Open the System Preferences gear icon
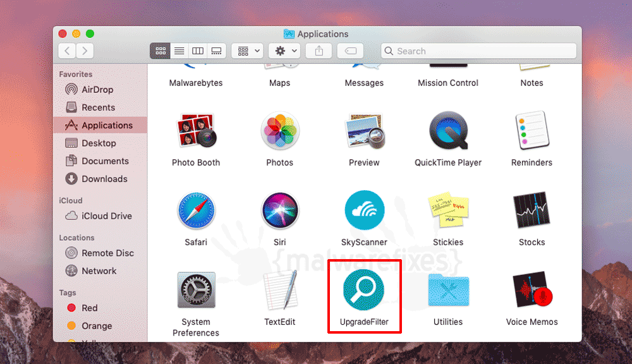The image size is (632, 364). (197, 290)
